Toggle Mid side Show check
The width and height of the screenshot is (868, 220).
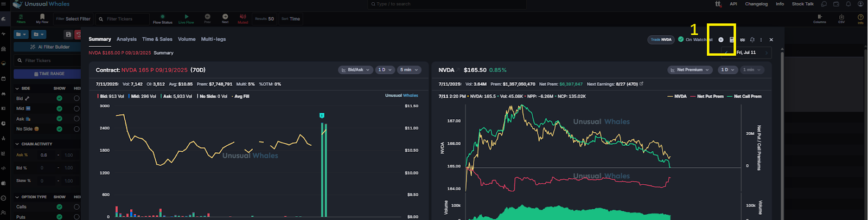pos(59,108)
